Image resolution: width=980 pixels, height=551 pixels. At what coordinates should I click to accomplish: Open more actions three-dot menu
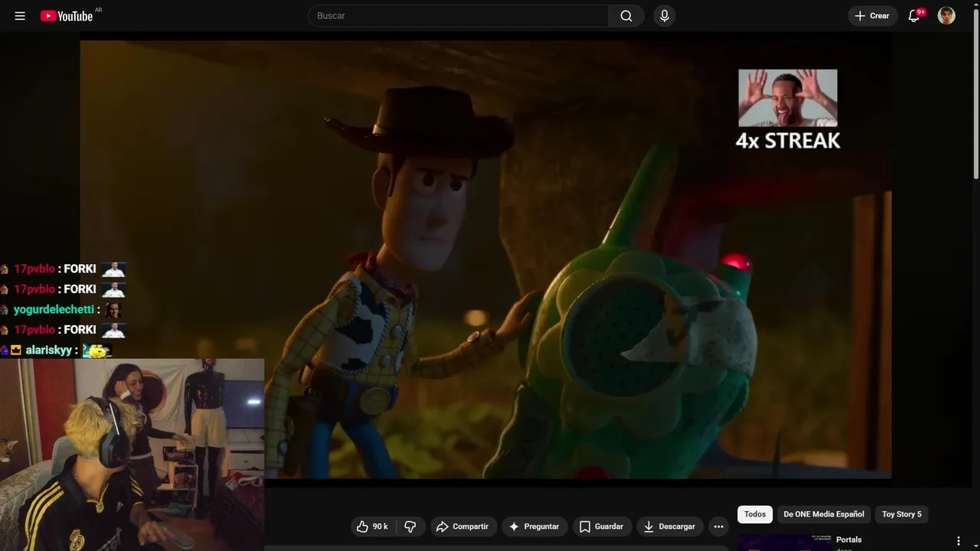point(718,527)
